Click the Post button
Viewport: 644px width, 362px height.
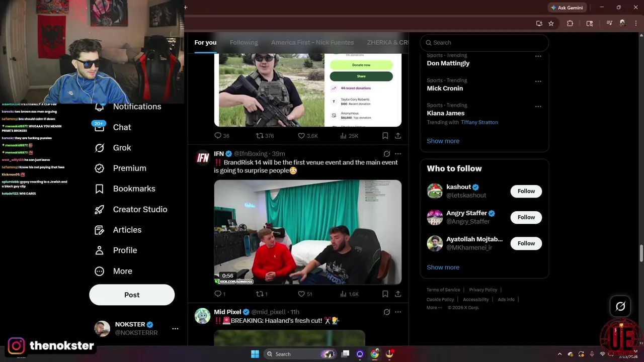132,295
